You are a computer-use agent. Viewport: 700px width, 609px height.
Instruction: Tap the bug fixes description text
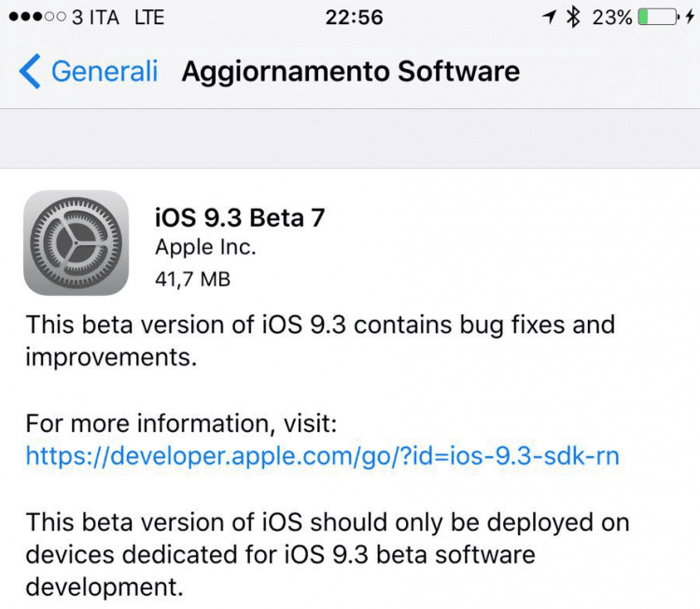pyautogui.click(x=320, y=340)
